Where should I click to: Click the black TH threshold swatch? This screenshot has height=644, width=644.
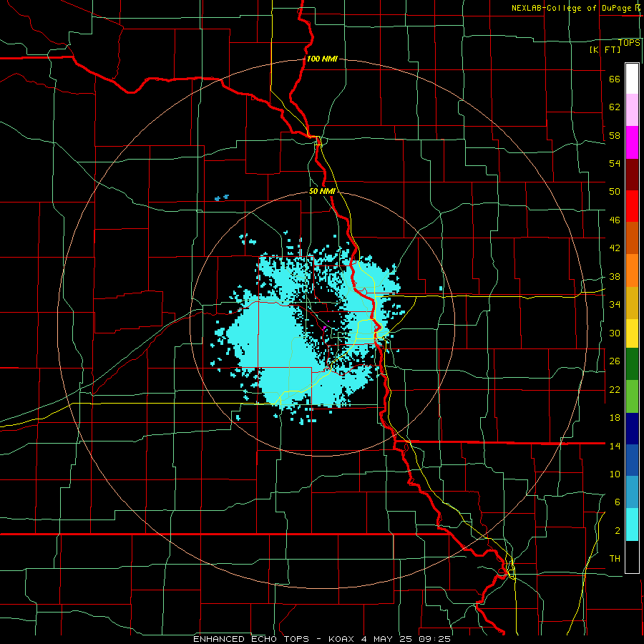coord(632,557)
